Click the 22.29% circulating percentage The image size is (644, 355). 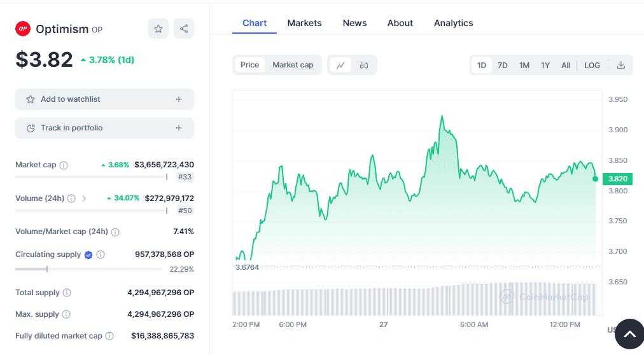coord(181,270)
